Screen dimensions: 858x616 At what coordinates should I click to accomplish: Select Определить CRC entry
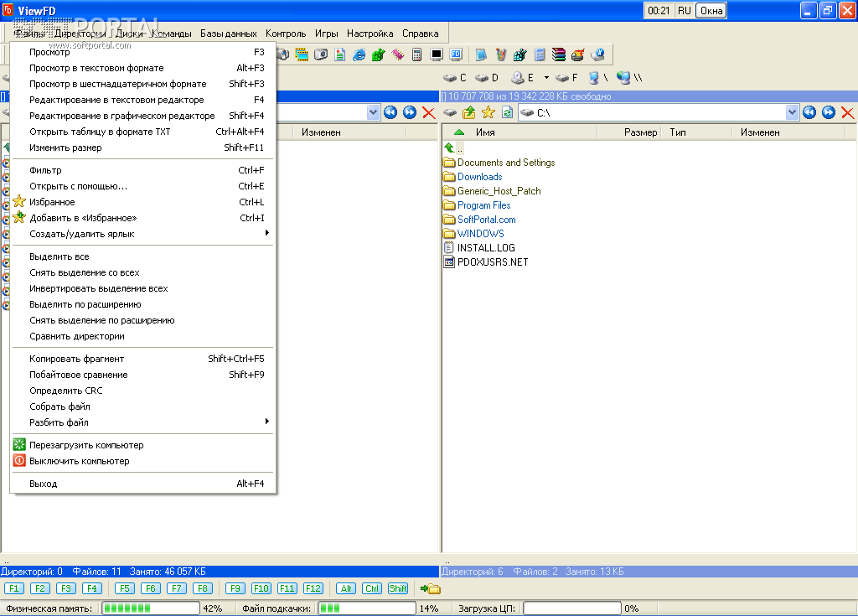click(x=142, y=391)
